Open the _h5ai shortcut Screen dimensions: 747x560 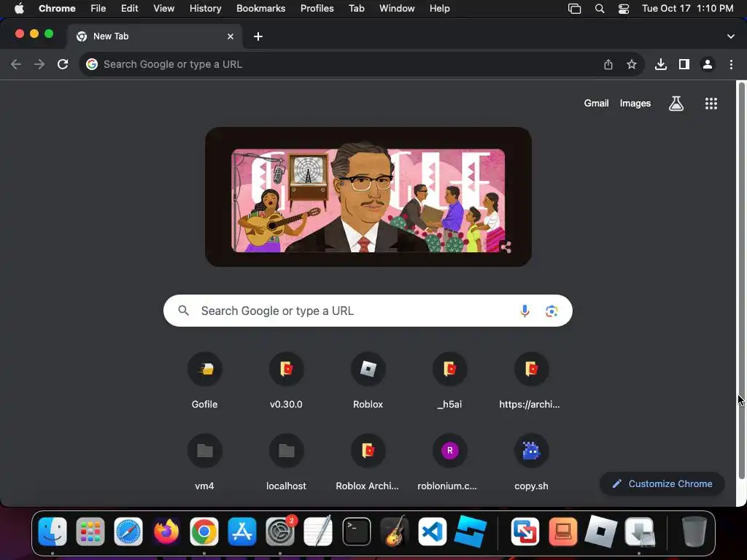pos(449,381)
